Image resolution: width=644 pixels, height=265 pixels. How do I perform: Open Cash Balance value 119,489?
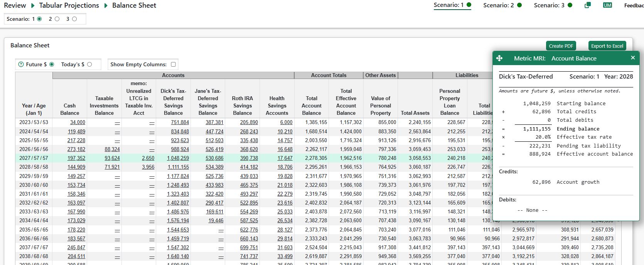[x=76, y=131]
